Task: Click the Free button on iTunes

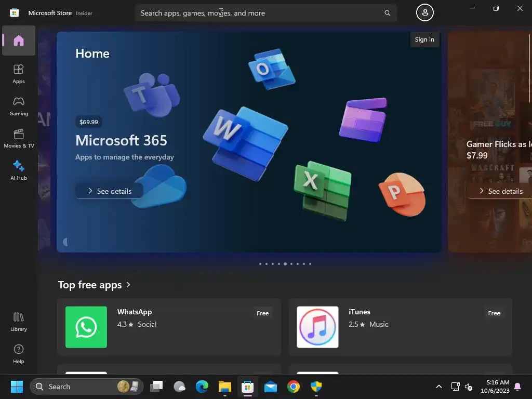Action: [x=494, y=313]
